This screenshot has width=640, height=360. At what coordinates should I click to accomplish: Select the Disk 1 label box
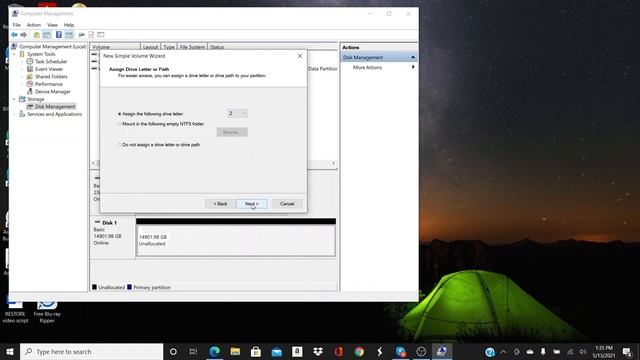point(113,238)
